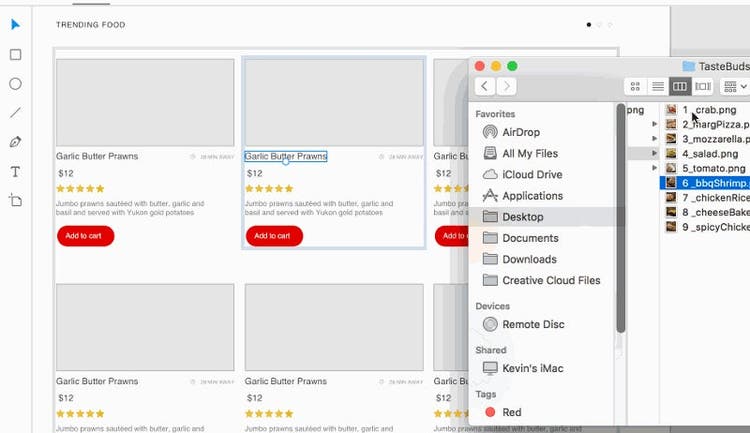Screen dimensions: 750x433
Task: Select the Ellipse tool
Action: click(x=15, y=84)
